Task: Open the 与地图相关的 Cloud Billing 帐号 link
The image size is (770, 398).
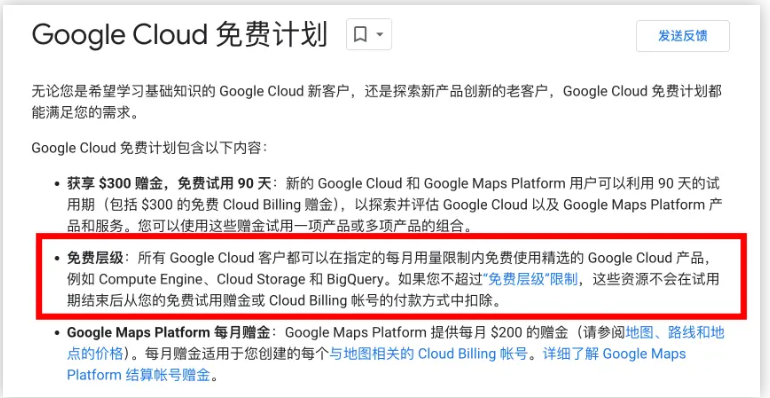Action: pyautogui.click(x=428, y=354)
